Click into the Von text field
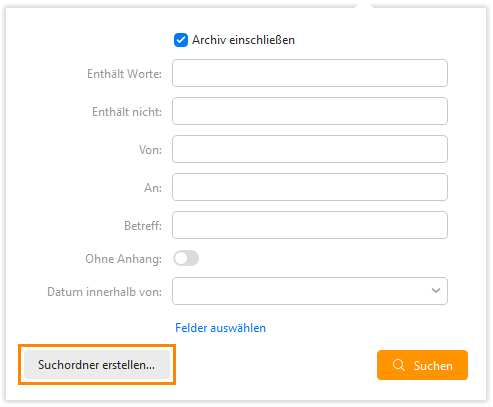Image resolution: width=493 pixels, height=407 pixels. pos(310,149)
